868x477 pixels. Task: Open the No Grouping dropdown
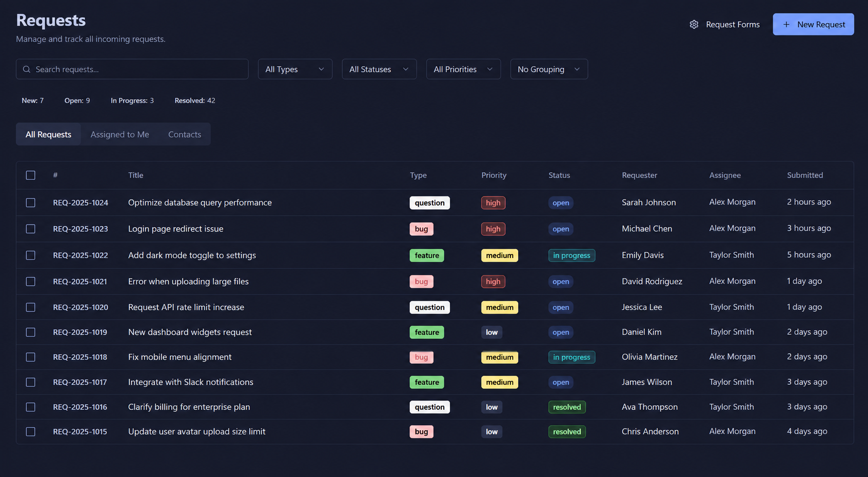[x=549, y=69]
